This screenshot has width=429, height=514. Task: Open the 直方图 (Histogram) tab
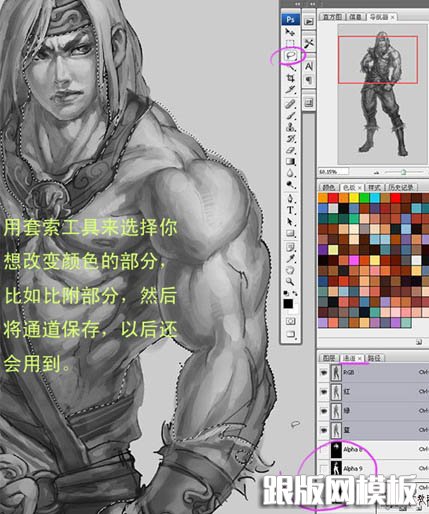pos(332,17)
